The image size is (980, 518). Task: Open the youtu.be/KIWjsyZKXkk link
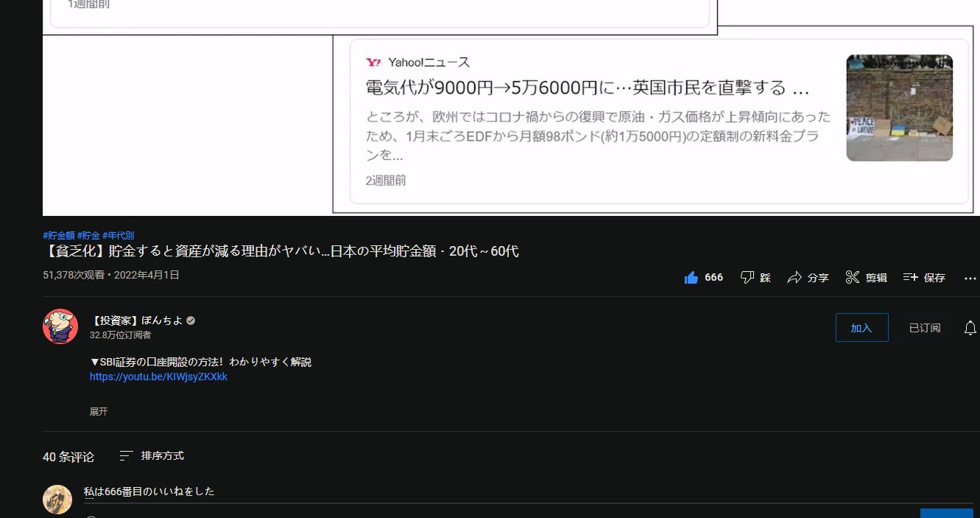click(x=158, y=377)
